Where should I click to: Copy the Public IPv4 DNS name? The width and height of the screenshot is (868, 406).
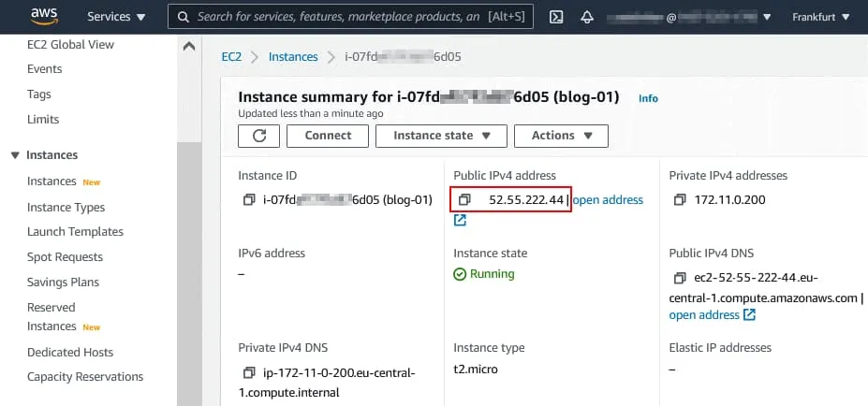tap(680, 278)
